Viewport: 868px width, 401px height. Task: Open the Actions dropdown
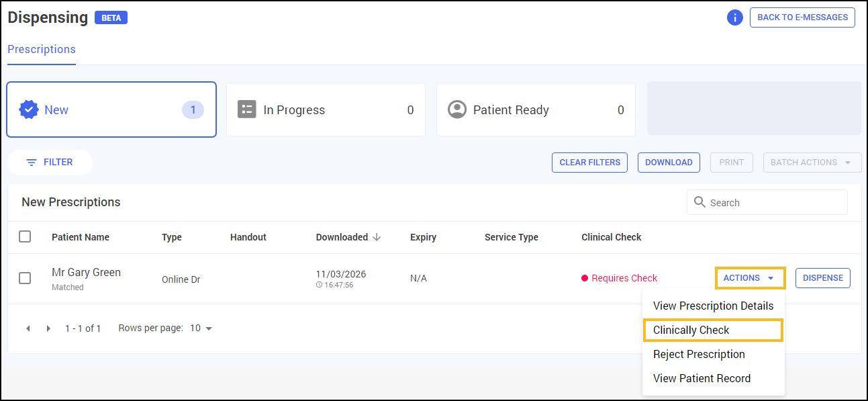(x=749, y=278)
